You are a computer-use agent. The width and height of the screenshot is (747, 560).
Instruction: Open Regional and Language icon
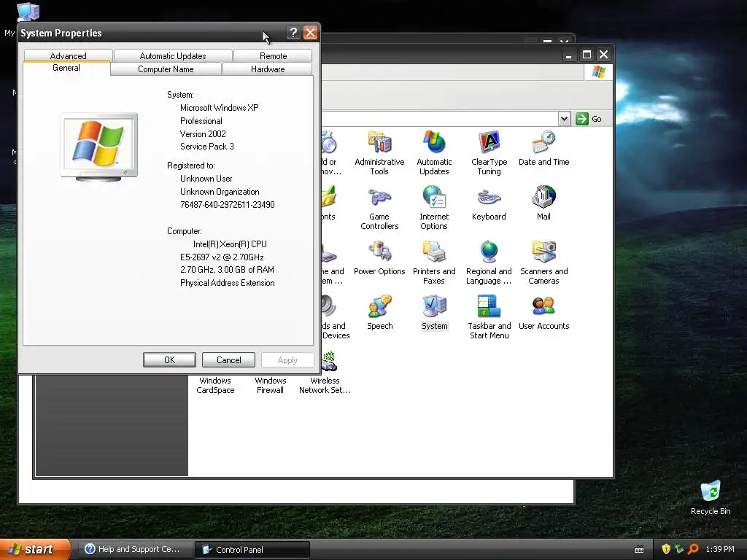click(x=489, y=262)
